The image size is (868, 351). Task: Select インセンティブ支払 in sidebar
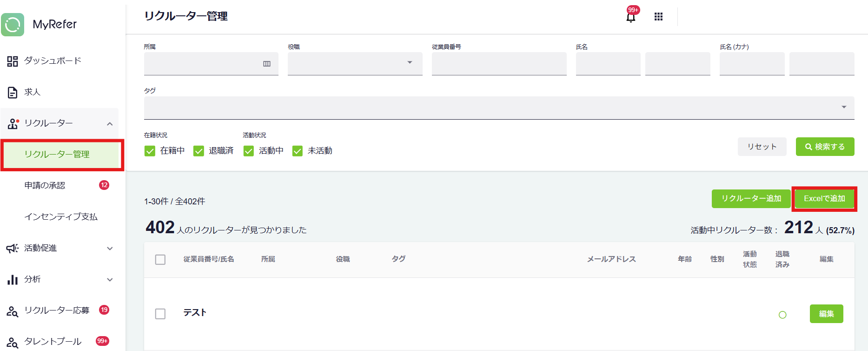pyautogui.click(x=61, y=216)
